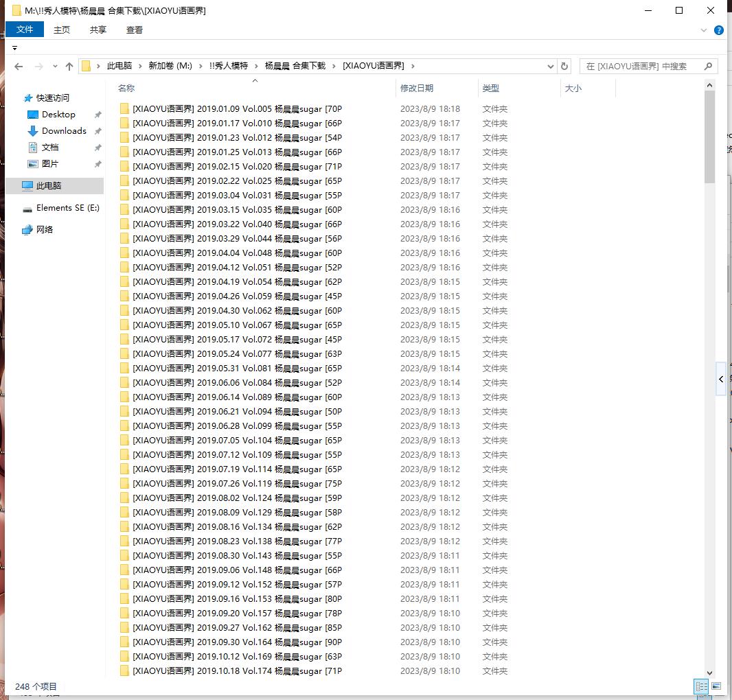Select folder icon of Vol.174 row

point(124,671)
